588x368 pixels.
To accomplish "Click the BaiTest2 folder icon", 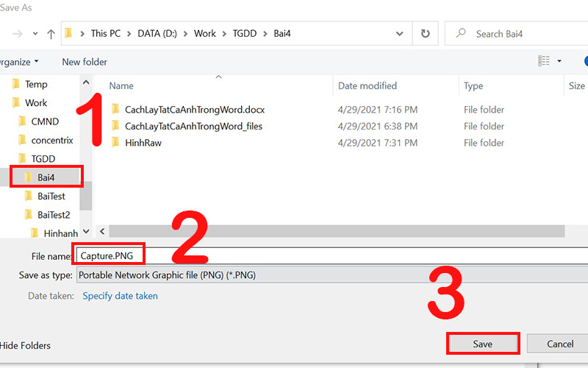I will 28,214.
